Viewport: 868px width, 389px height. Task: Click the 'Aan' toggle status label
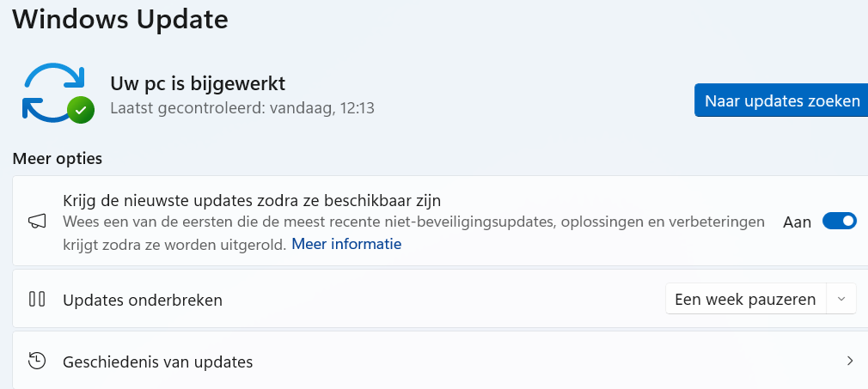coord(797,222)
